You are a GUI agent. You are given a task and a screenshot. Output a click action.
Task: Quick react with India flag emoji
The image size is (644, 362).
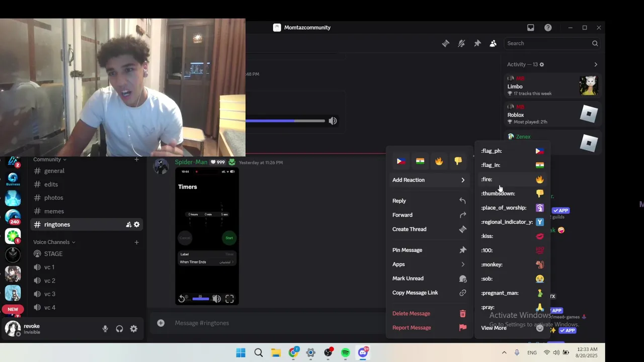[420, 161]
